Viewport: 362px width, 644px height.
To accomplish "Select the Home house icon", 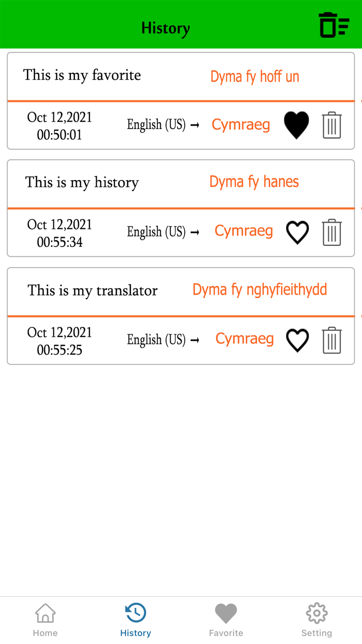I will pos(45,612).
